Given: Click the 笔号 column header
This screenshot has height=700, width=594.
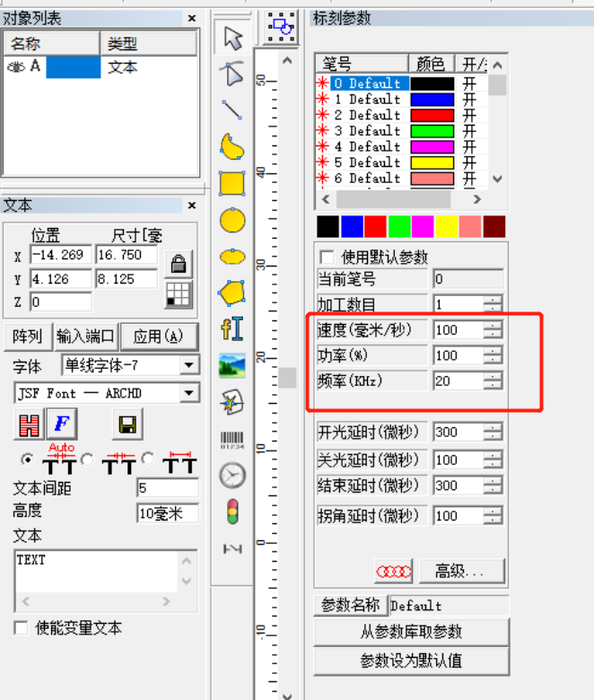Looking at the screenshot, I should (x=362, y=64).
